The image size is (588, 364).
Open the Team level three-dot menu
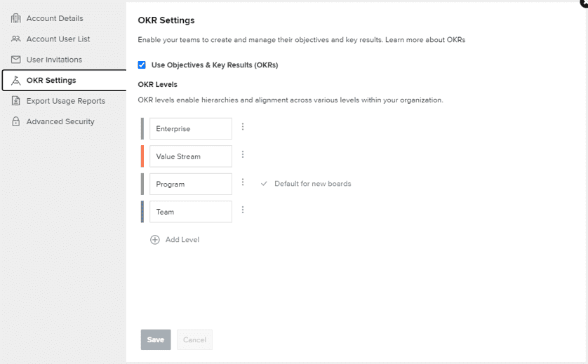(243, 210)
